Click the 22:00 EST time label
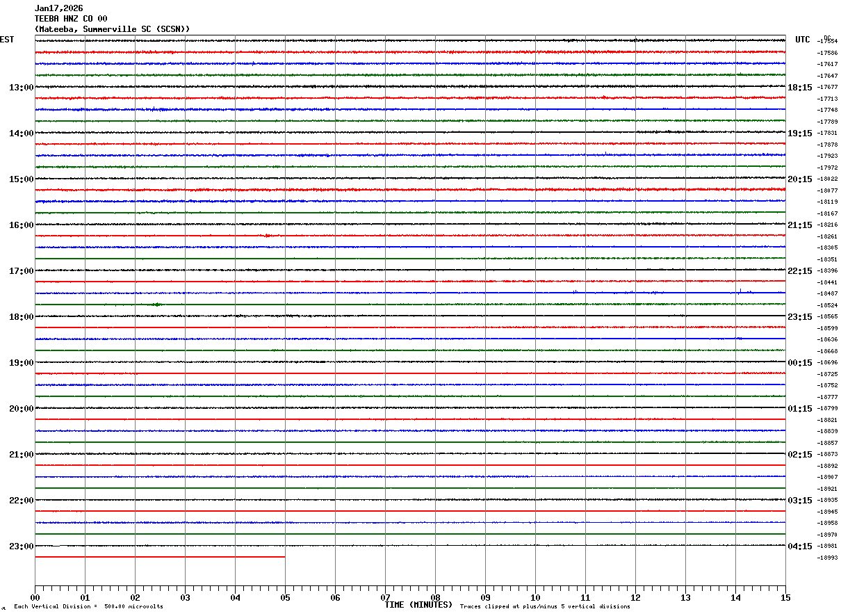Screen dimensions: 841x616 coord(22,501)
